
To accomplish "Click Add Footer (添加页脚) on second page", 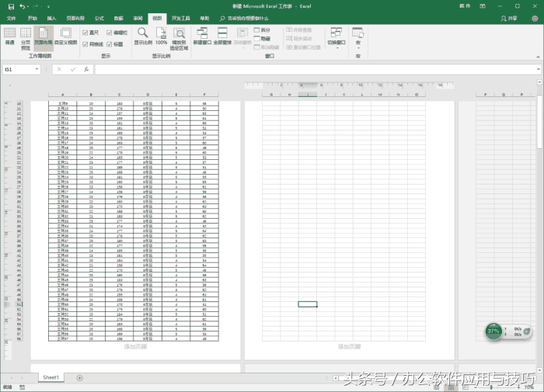I will (x=350, y=346).
